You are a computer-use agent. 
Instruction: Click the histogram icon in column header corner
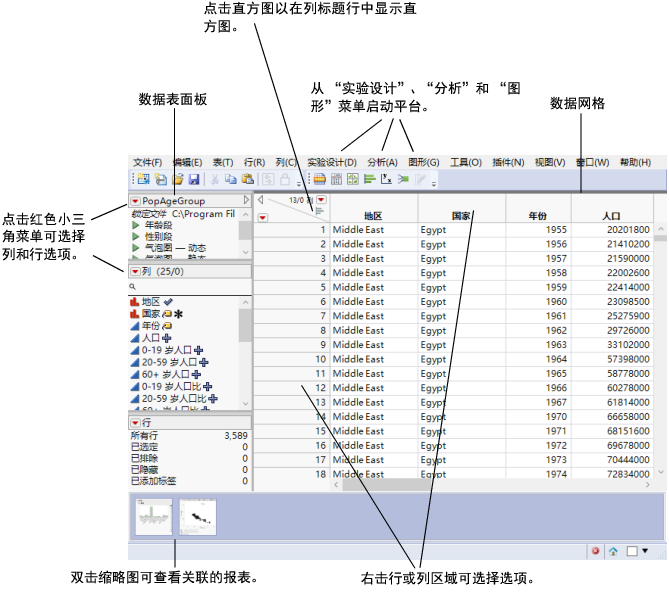pos(320,210)
